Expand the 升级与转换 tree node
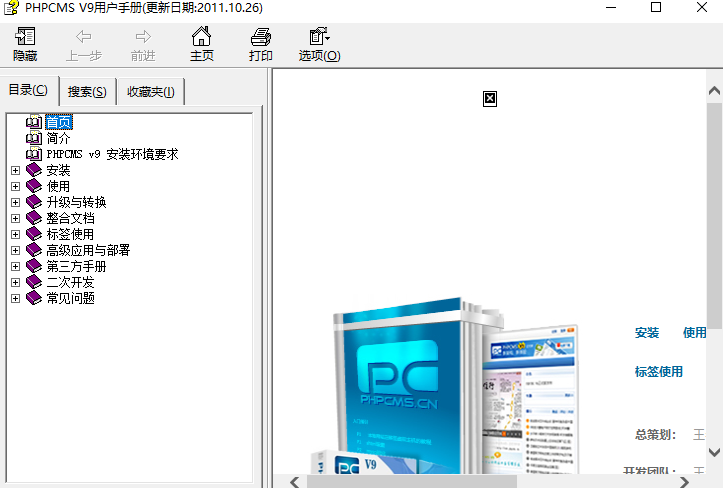This screenshot has height=488, width=723. [x=15, y=202]
